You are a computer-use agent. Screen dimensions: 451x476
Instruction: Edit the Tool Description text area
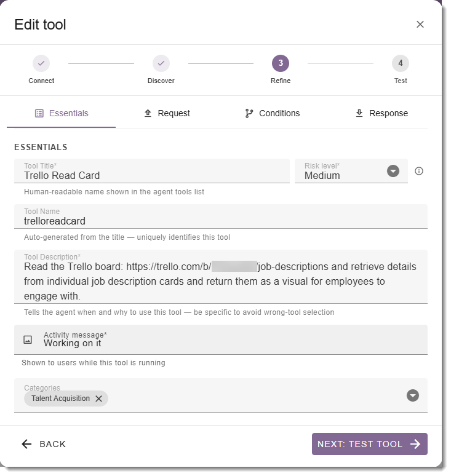[x=221, y=277]
